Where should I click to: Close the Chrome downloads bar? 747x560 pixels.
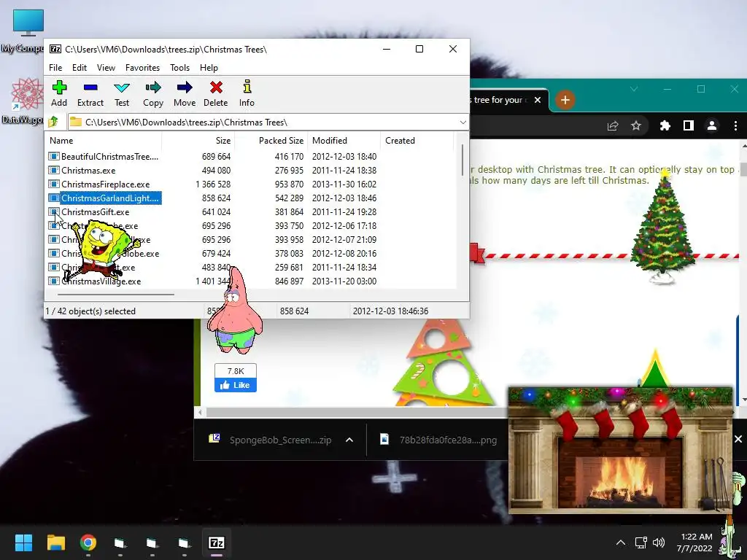(738, 439)
